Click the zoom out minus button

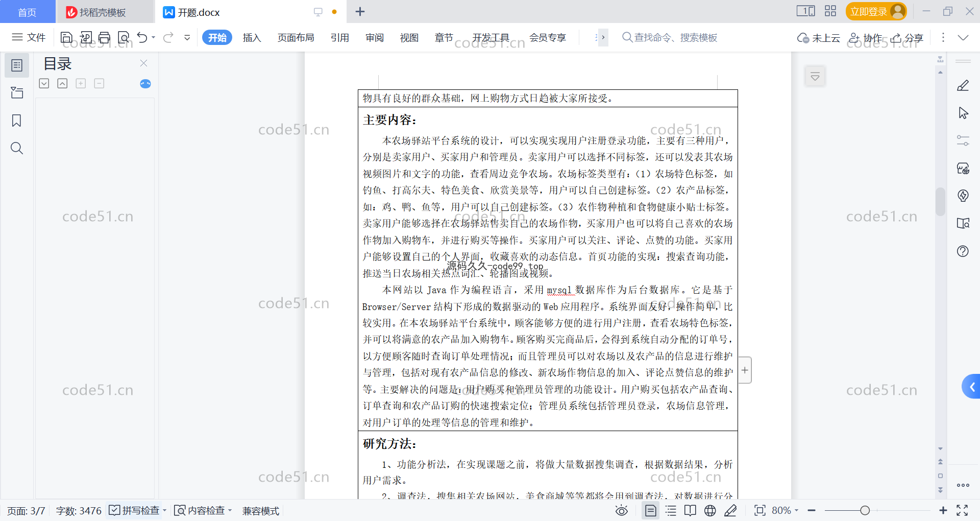click(812, 510)
